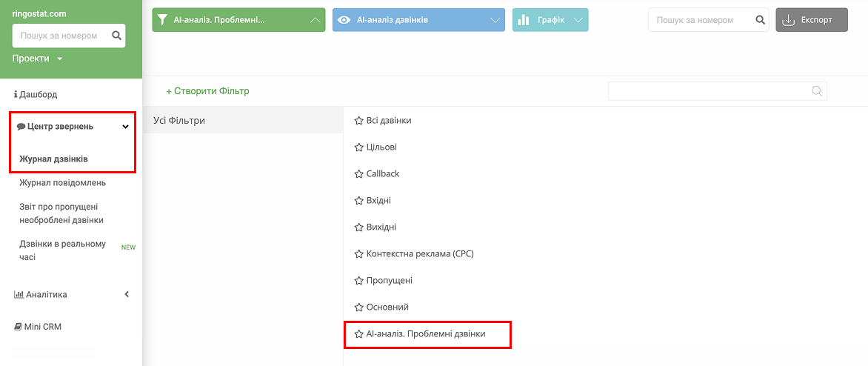Click magnifier icon in filter search field
This screenshot has width=868, height=366.
pos(816,91)
